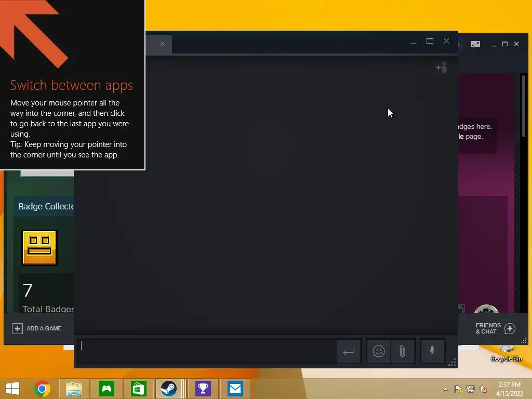Click the taskbar clock showing 2:37 PM

(x=509, y=389)
